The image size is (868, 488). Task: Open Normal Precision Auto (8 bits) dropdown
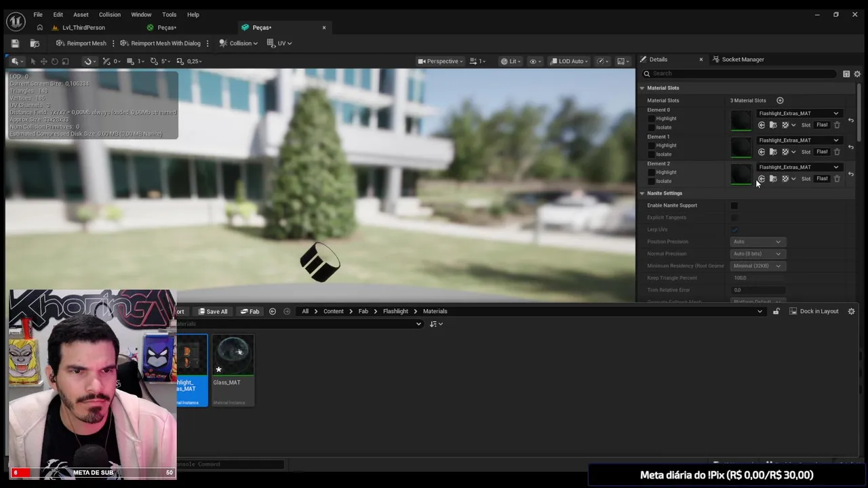coord(757,254)
